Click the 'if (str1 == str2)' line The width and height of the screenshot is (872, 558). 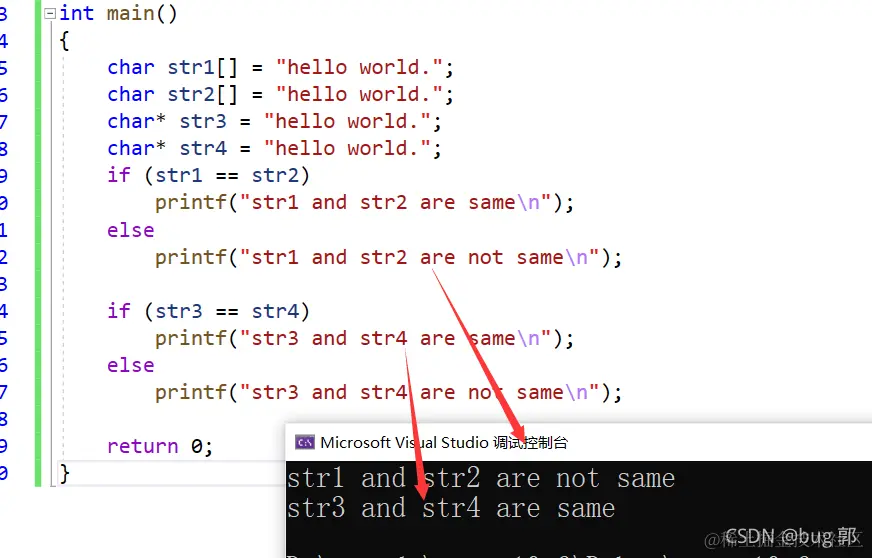click(x=208, y=175)
